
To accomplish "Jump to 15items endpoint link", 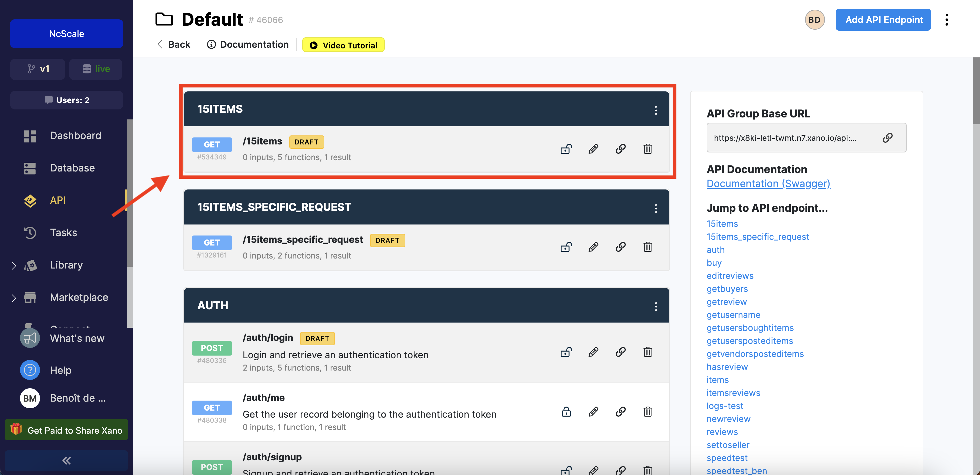I will pyautogui.click(x=722, y=224).
